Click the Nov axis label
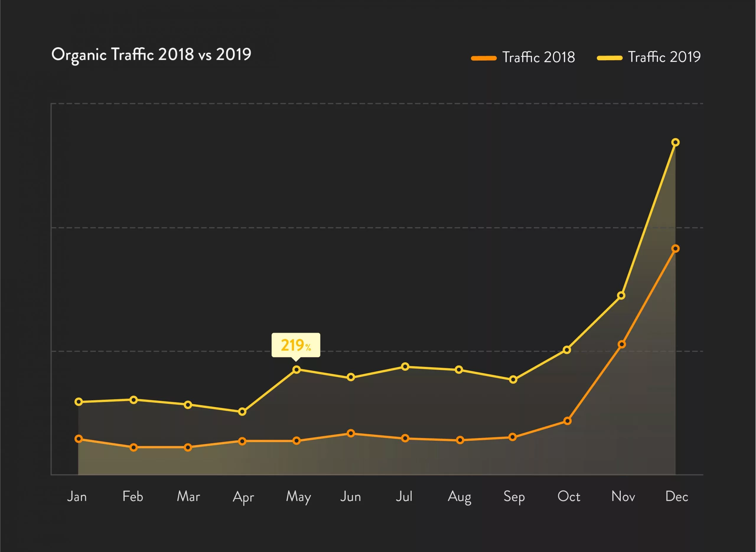This screenshot has height=552, width=756. [x=623, y=496]
